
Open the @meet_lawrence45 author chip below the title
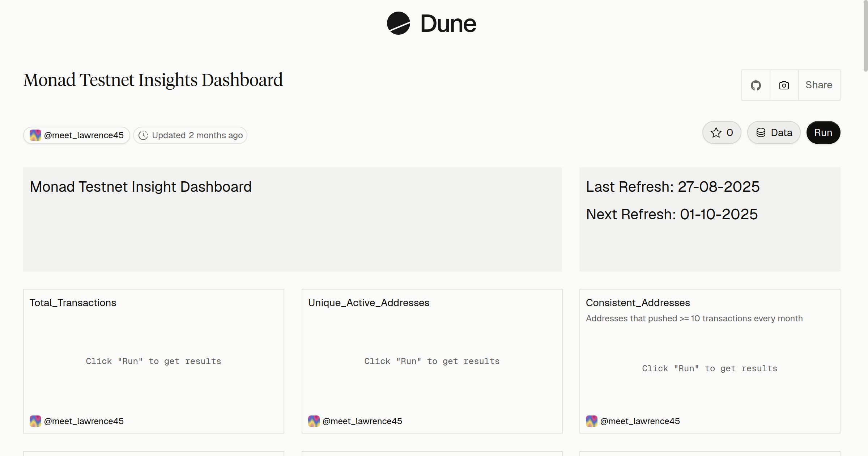click(77, 135)
